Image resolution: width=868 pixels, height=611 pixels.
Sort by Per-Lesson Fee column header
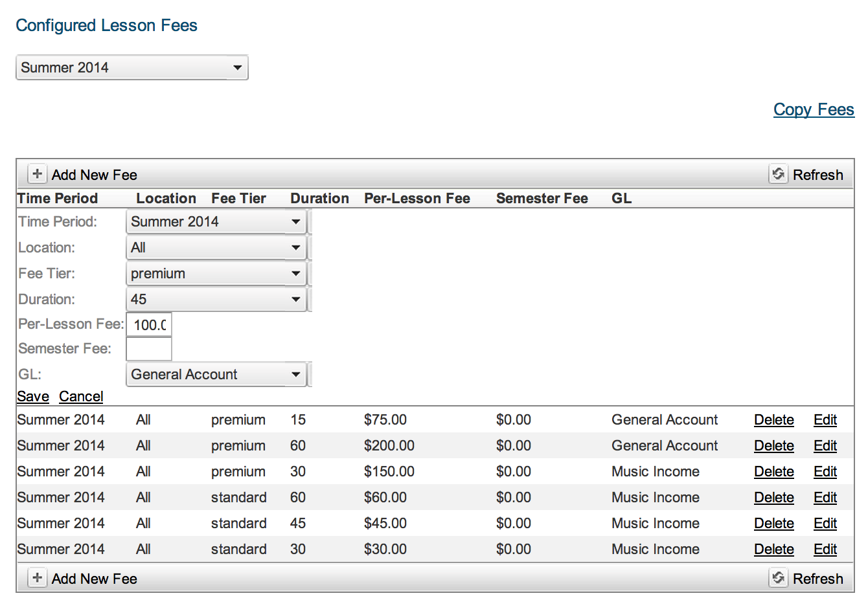click(x=417, y=199)
